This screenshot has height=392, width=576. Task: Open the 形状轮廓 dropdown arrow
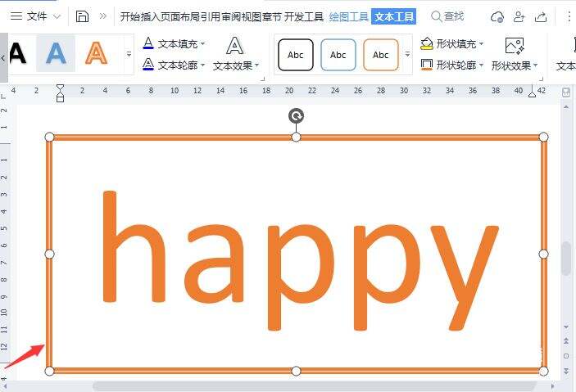click(x=481, y=65)
